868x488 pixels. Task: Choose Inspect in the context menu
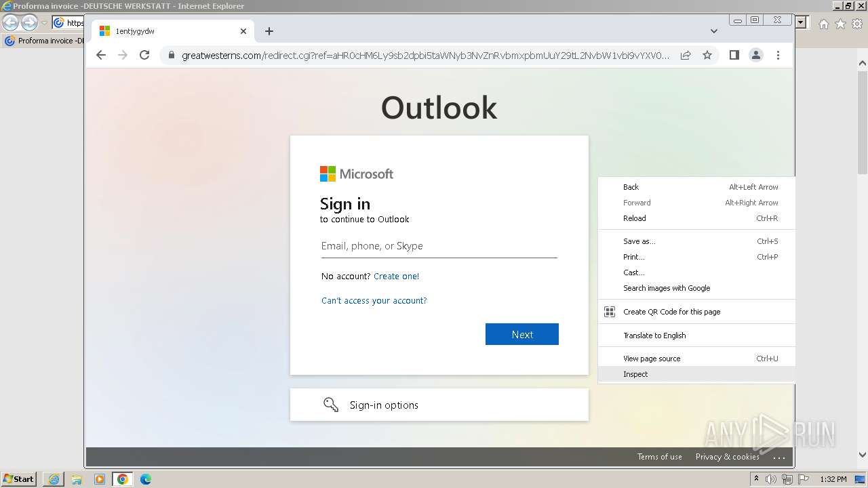(x=696, y=374)
